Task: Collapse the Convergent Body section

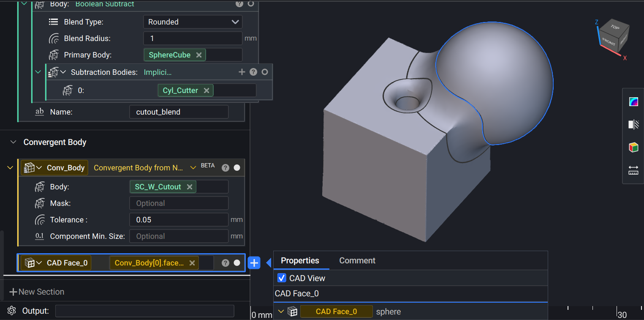Action: [x=14, y=142]
